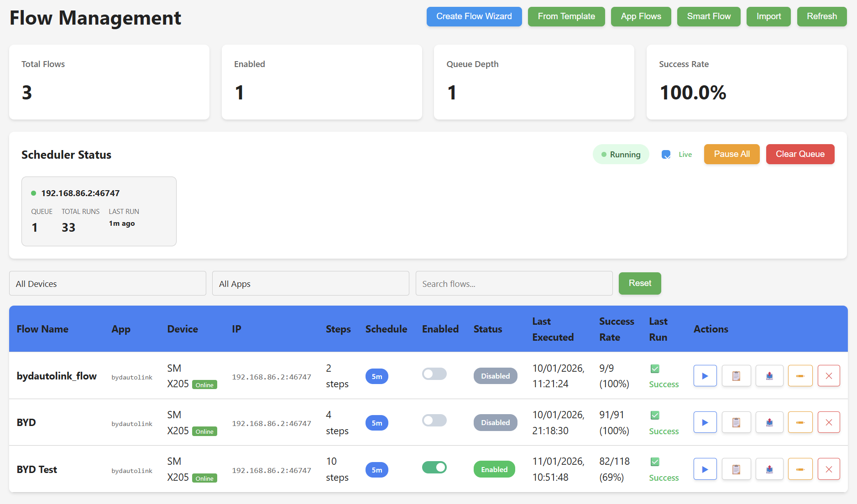This screenshot has width=857, height=504.
Task: Open the Smart Flow section
Action: tap(708, 16)
